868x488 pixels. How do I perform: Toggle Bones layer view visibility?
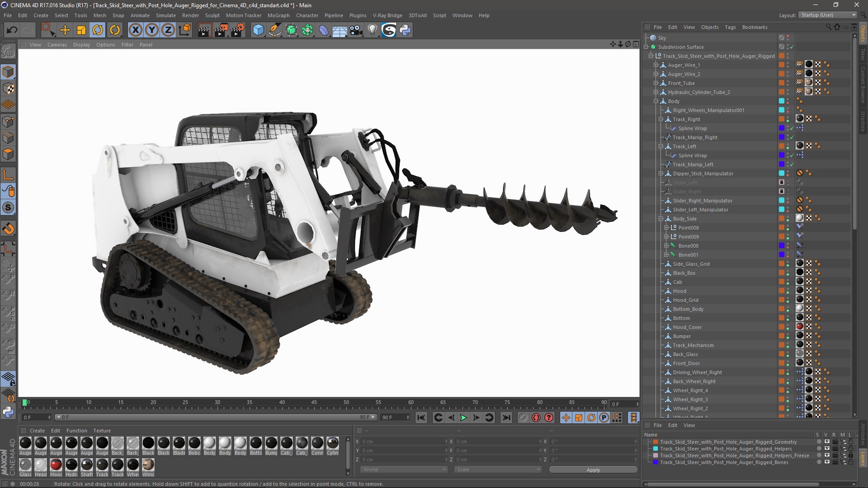[827, 462]
